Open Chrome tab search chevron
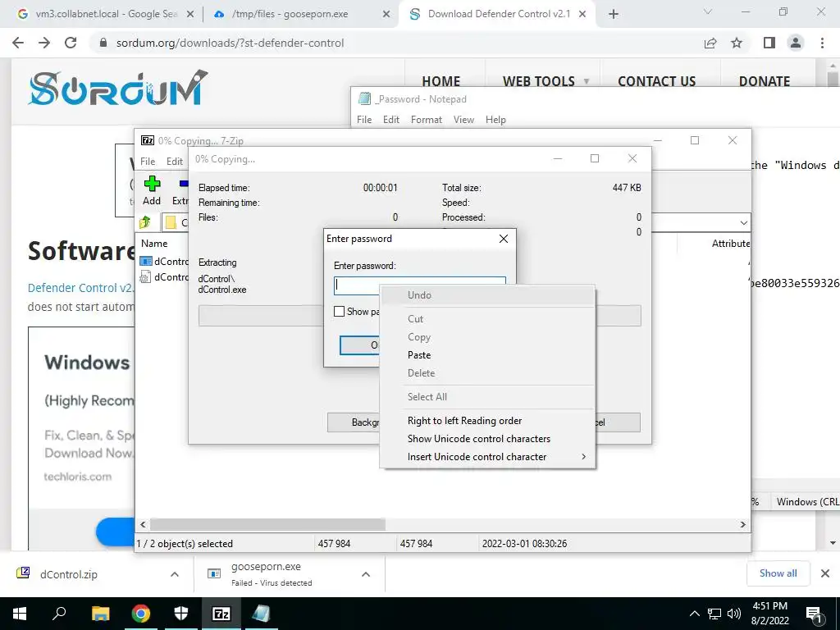 tap(707, 11)
